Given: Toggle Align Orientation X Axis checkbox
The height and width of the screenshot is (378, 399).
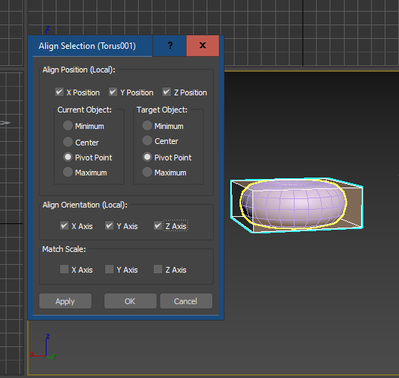Looking at the screenshot, I should [64, 226].
